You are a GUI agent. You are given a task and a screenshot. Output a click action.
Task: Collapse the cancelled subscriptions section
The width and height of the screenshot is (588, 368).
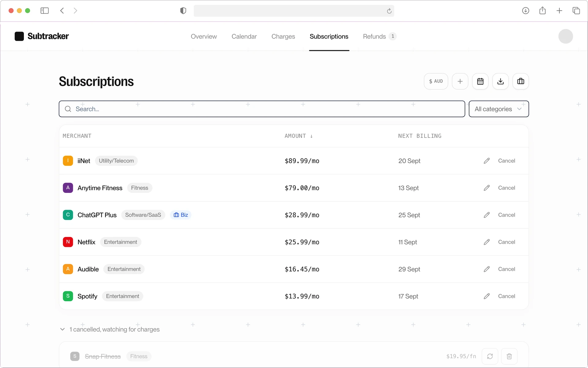110,329
